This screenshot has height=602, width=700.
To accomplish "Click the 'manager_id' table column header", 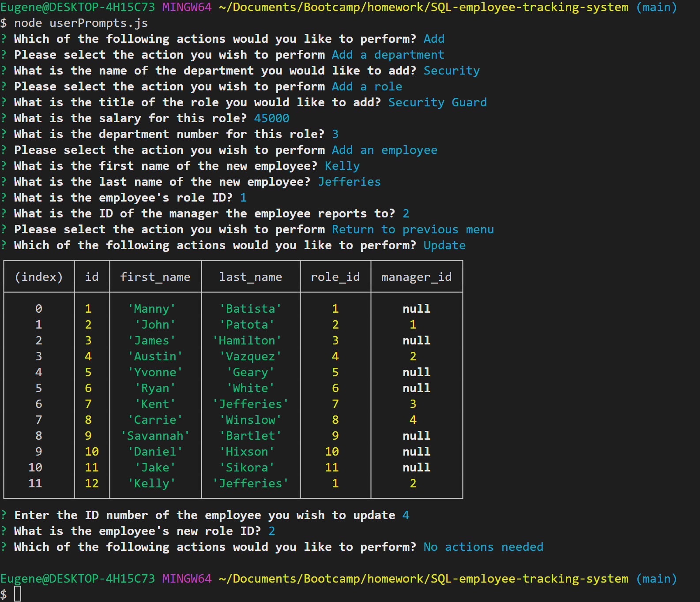I will click(416, 277).
